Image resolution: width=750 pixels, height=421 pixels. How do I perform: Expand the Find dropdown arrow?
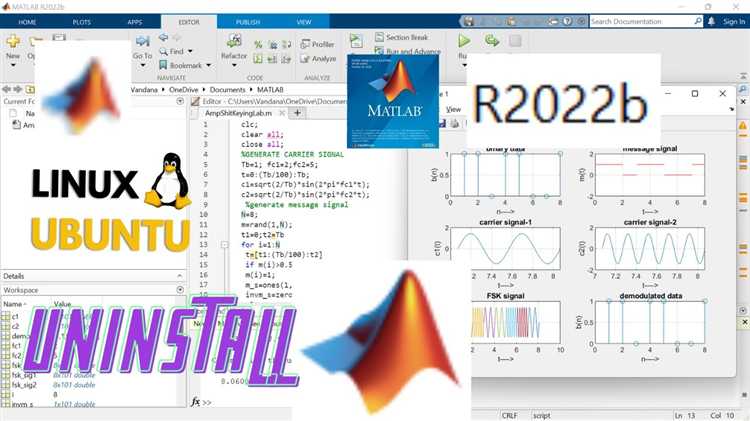click(190, 51)
